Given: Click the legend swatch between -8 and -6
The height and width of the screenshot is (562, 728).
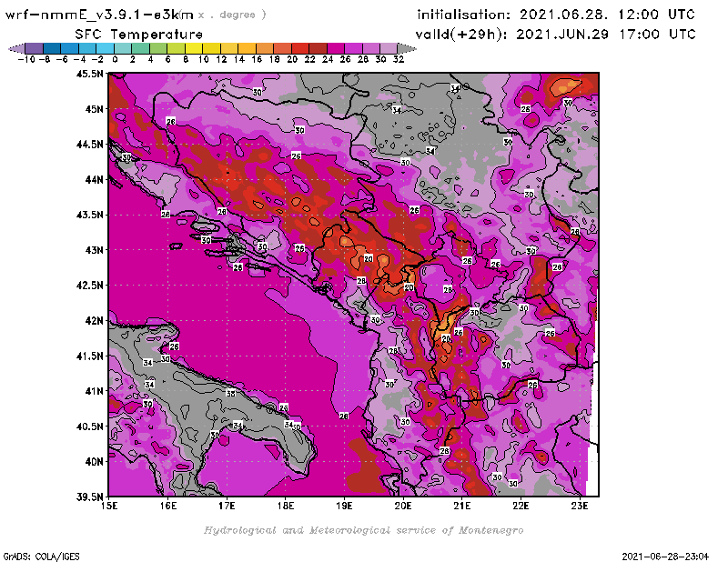Looking at the screenshot, I should click(x=52, y=48).
